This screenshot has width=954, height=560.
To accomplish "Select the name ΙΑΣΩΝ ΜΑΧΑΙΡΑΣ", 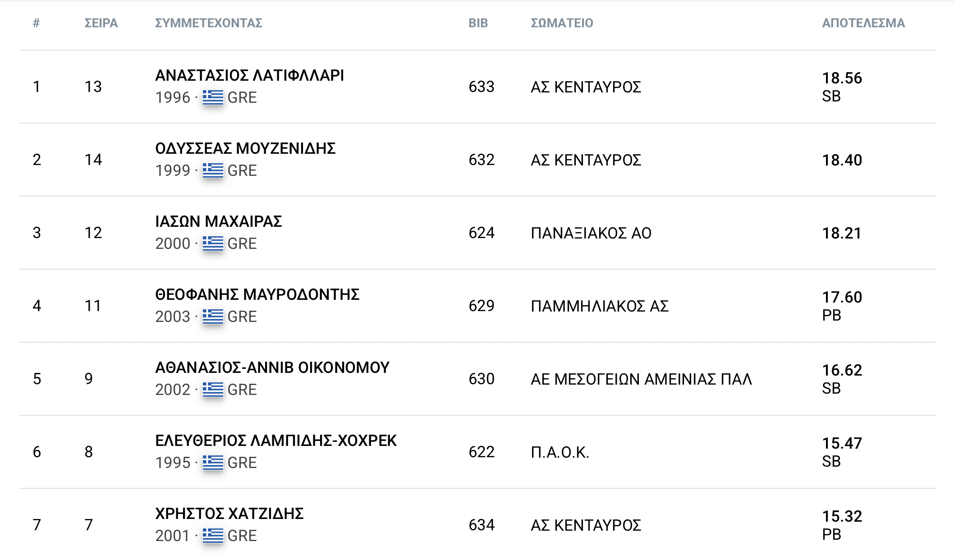I will click(219, 221).
